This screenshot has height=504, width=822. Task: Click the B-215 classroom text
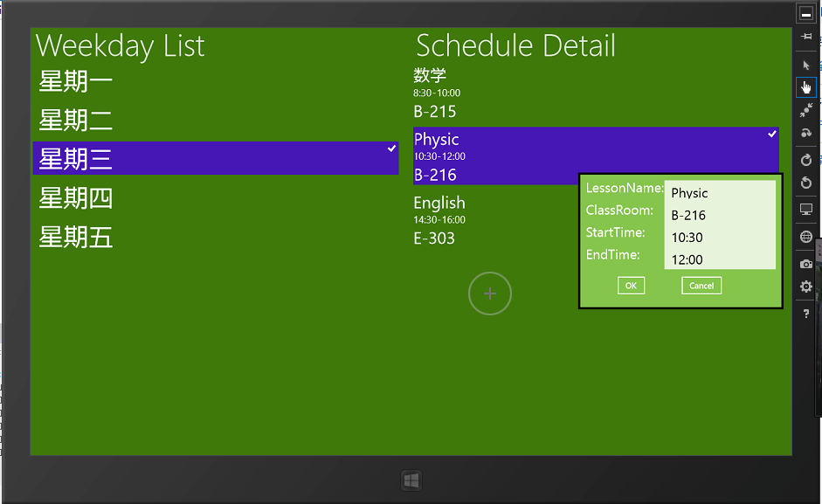pyautogui.click(x=435, y=111)
